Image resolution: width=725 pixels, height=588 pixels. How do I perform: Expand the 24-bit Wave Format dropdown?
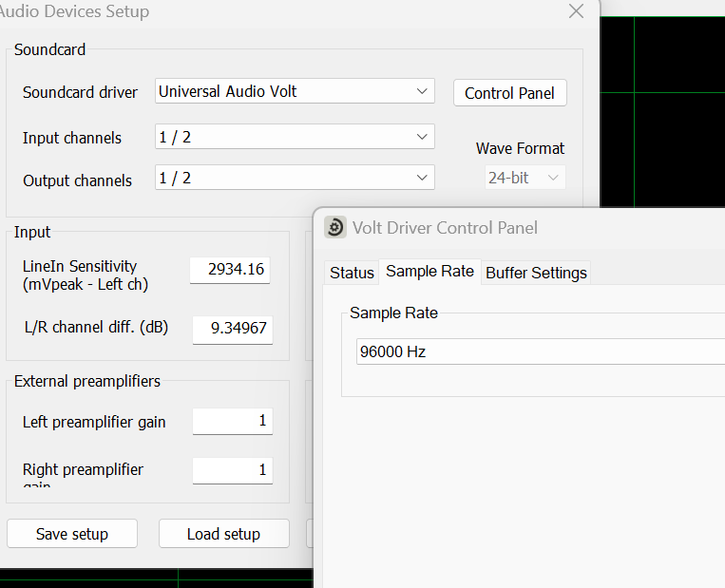pyautogui.click(x=525, y=178)
